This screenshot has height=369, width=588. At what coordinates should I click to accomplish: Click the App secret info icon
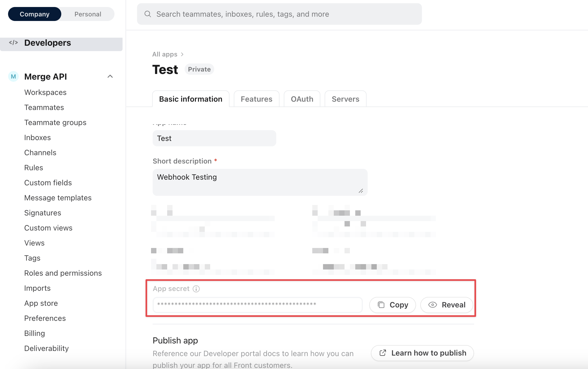coord(196,289)
